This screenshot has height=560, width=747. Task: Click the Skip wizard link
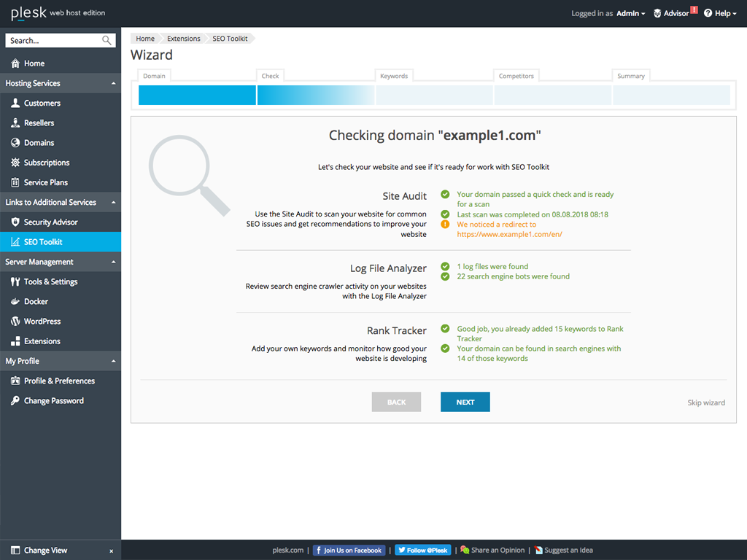click(x=705, y=402)
